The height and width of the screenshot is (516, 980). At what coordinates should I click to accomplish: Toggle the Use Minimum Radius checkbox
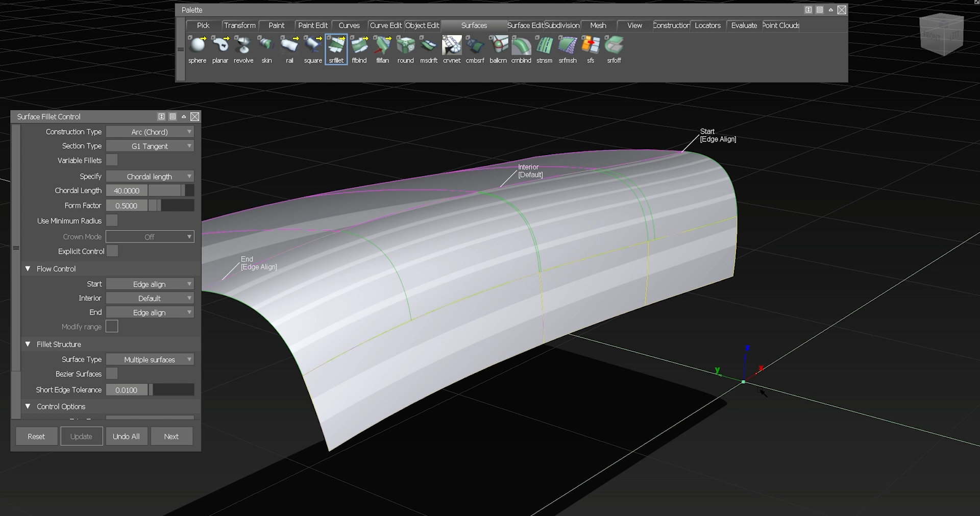[x=112, y=220]
